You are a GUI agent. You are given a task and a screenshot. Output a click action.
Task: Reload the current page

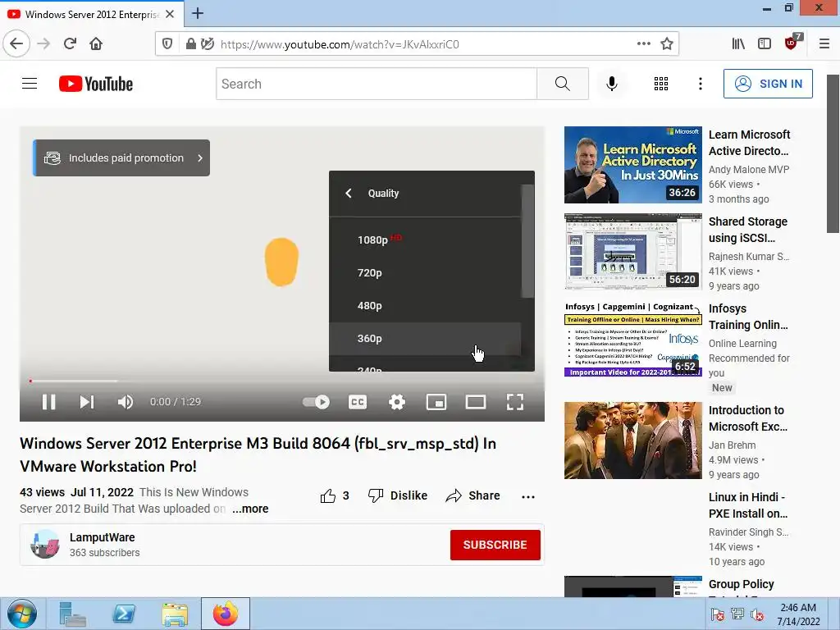(x=70, y=43)
